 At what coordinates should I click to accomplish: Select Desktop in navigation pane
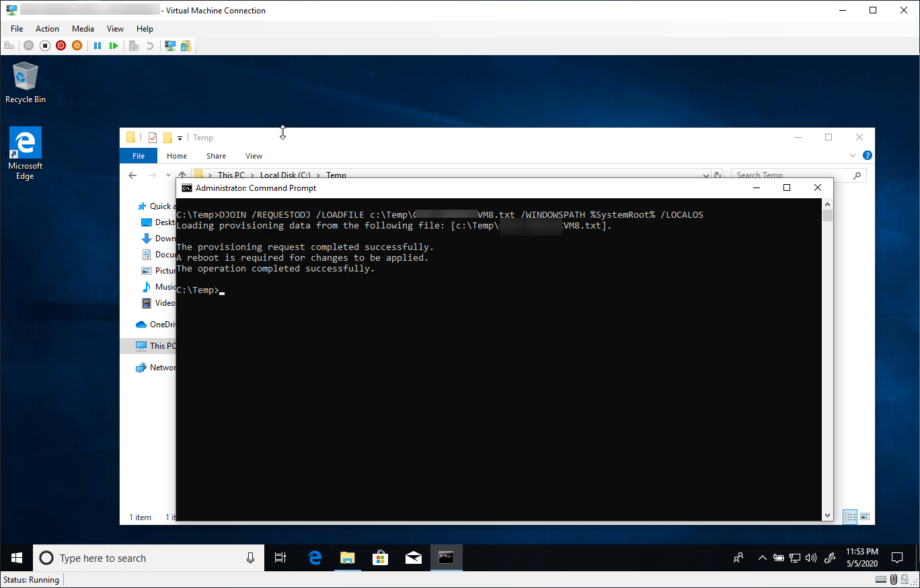(x=159, y=222)
